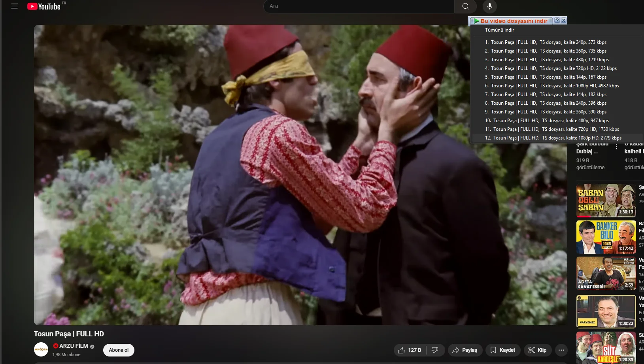
Task: Open Süt Kardeşler video thumbnail
Action: 606,348
